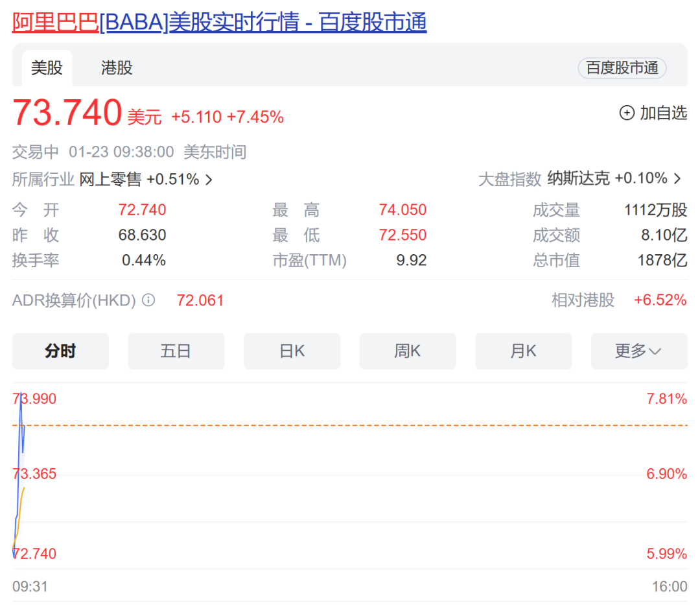The height and width of the screenshot is (605, 700).
Task: Click the chart start time 09:31
Action: 30,586
